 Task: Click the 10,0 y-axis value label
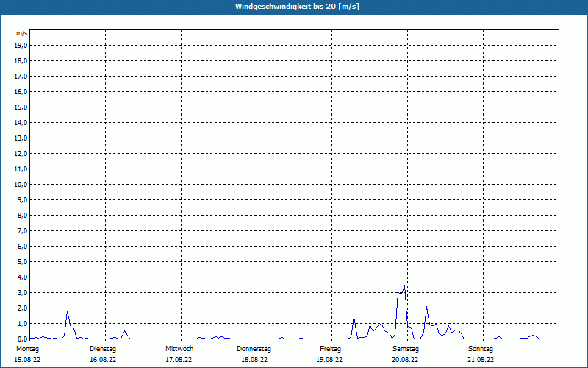point(21,184)
